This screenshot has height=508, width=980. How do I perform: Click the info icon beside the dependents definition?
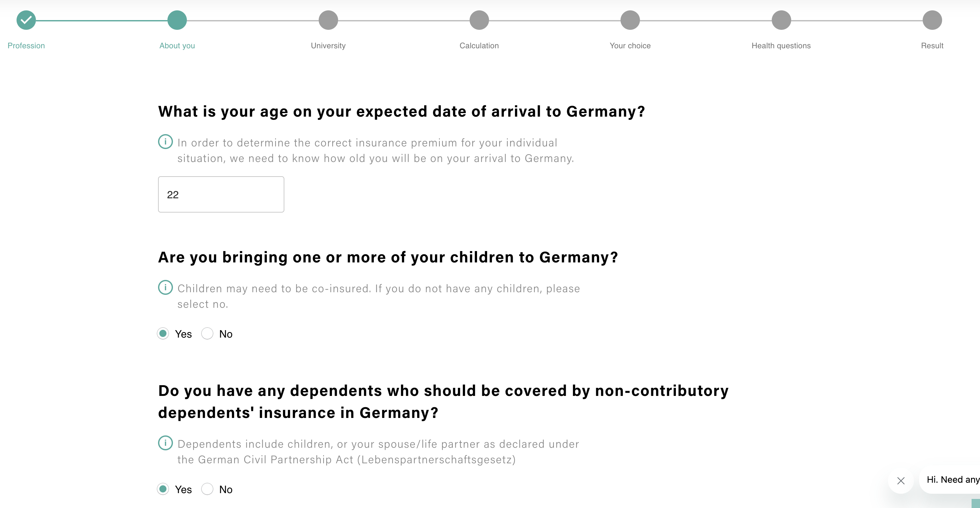point(165,443)
